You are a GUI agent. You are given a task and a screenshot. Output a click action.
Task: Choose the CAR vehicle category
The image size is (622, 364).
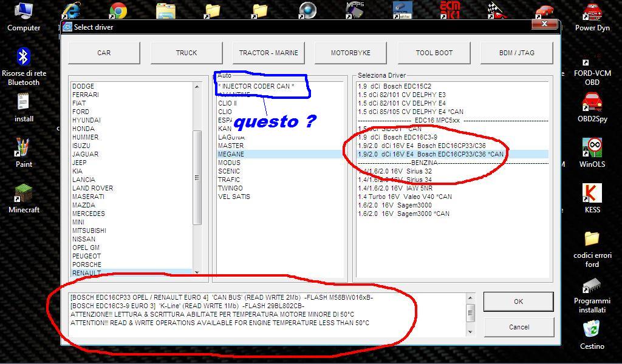(104, 53)
